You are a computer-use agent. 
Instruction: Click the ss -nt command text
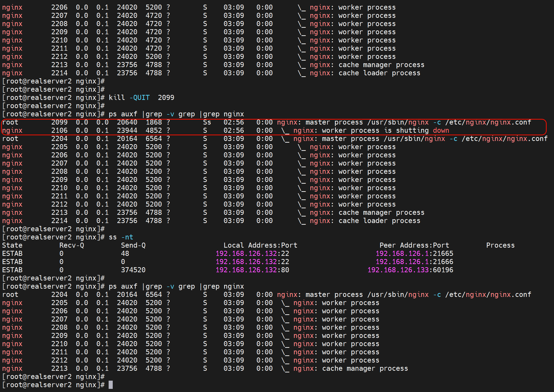click(x=121, y=237)
